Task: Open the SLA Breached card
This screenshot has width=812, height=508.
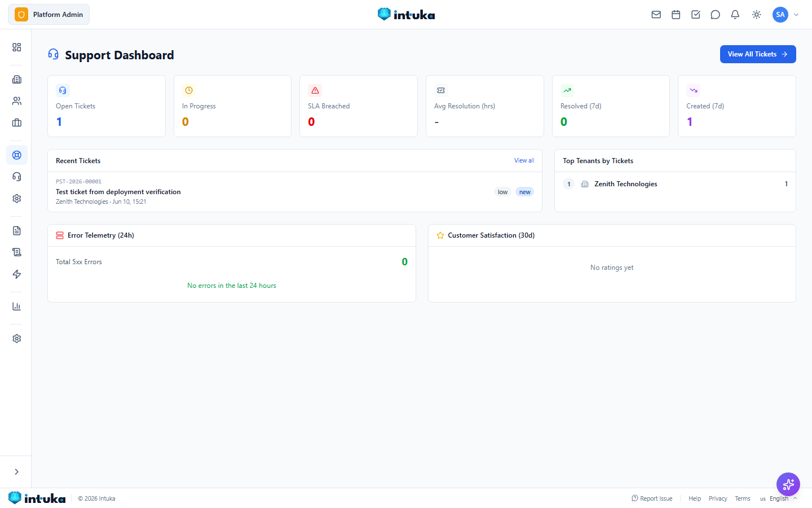Action: (359, 106)
